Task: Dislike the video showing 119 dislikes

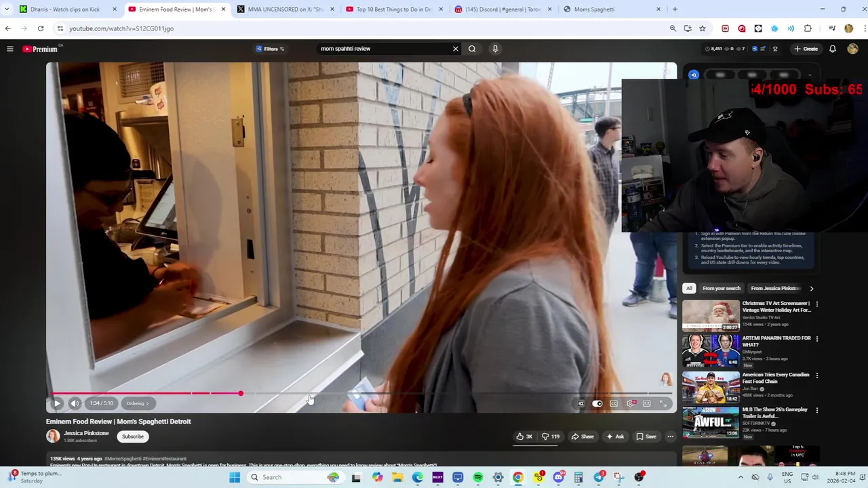Action: [551, 436]
